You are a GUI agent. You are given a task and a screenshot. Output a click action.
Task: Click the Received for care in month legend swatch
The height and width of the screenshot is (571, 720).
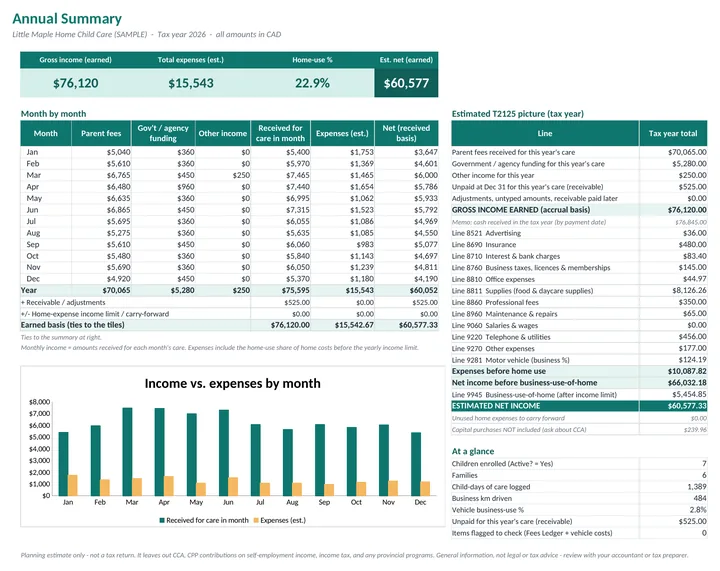pos(162,521)
